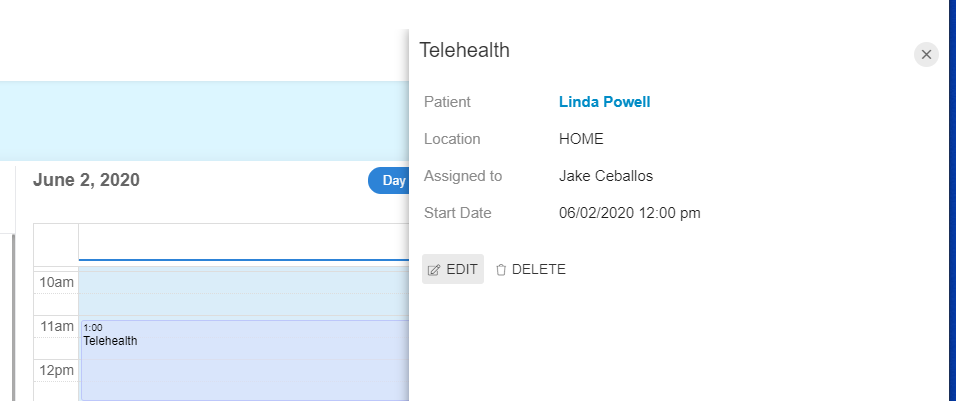The image size is (956, 401).
Task: Open Linda Powell's patient profile
Action: (604, 102)
